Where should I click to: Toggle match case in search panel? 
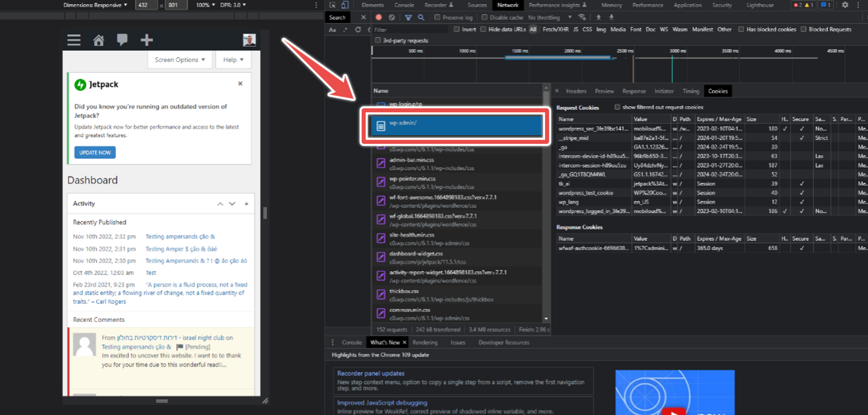332,30
